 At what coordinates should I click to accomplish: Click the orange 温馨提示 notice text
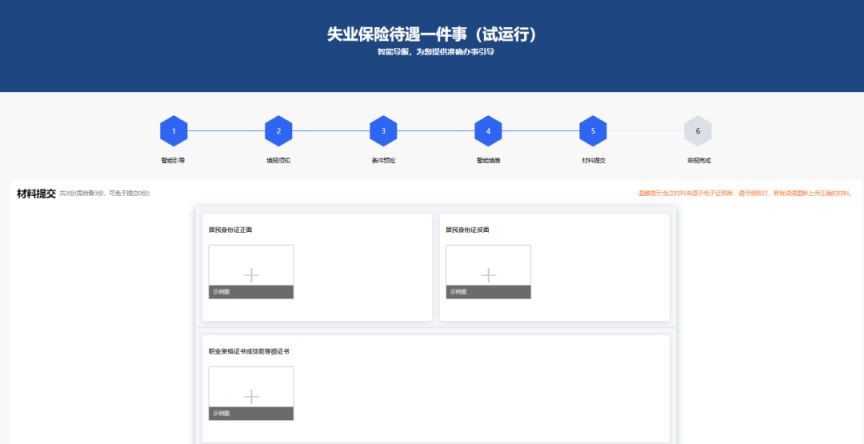click(x=744, y=193)
